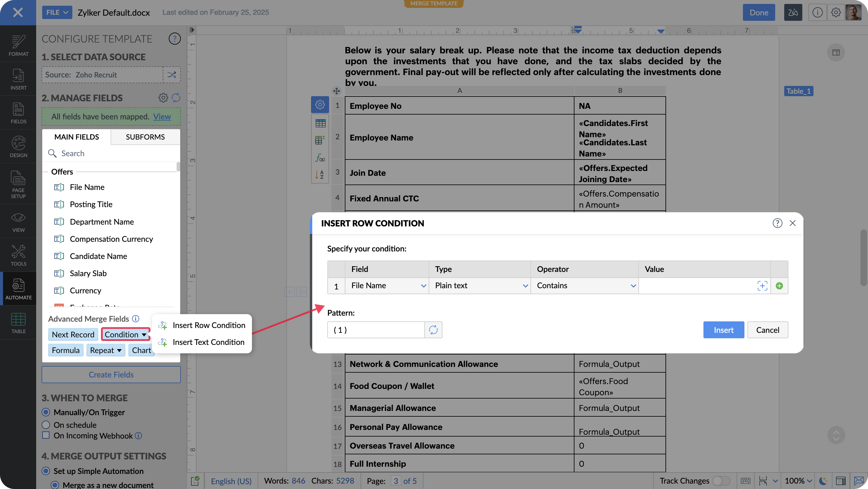The height and width of the screenshot is (489, 868).
Task: Open Manage Fields gear settings
Action: (163, 98)
